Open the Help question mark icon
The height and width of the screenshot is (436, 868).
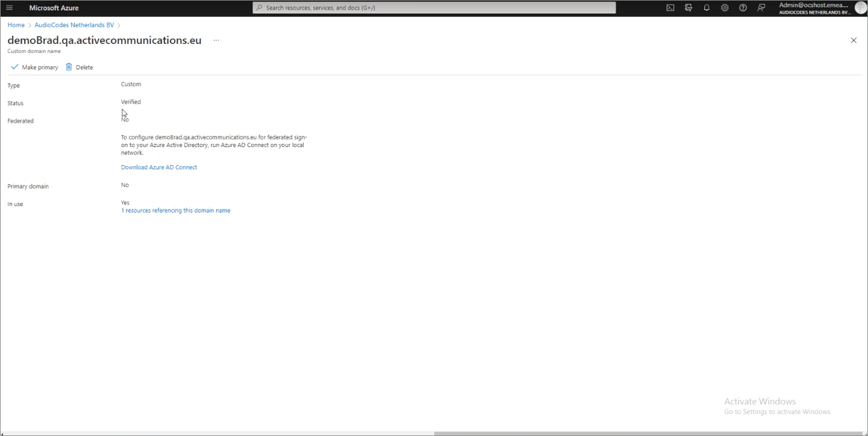[743, 8]
